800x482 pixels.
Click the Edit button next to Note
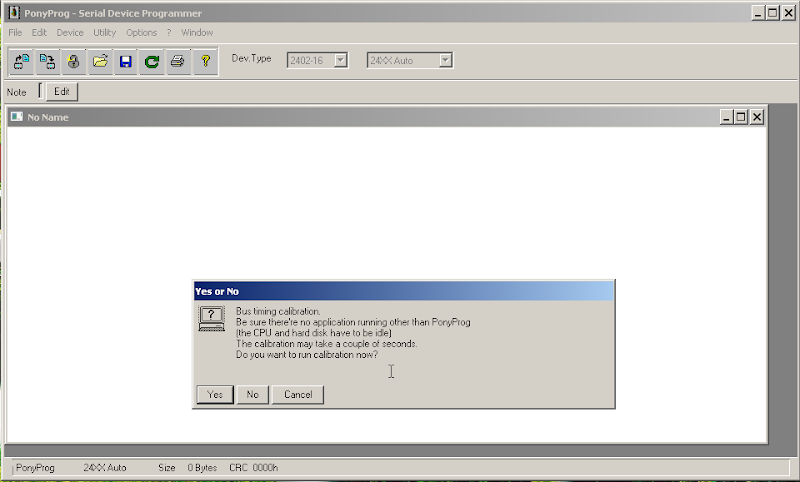tap(62, 92)
